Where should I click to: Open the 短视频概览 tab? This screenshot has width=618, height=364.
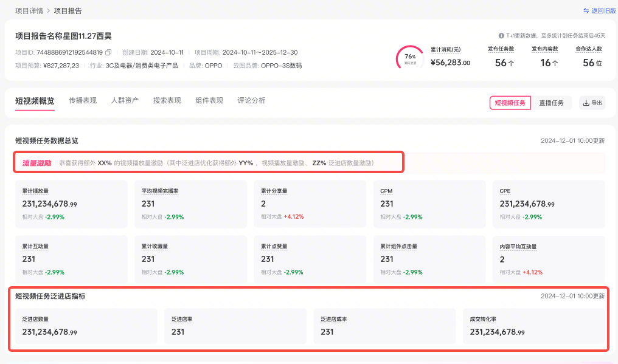[35, 101]
